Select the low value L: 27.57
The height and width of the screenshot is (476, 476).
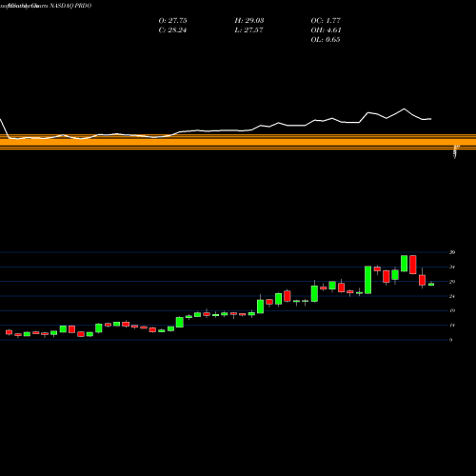[x=248, y=30]
